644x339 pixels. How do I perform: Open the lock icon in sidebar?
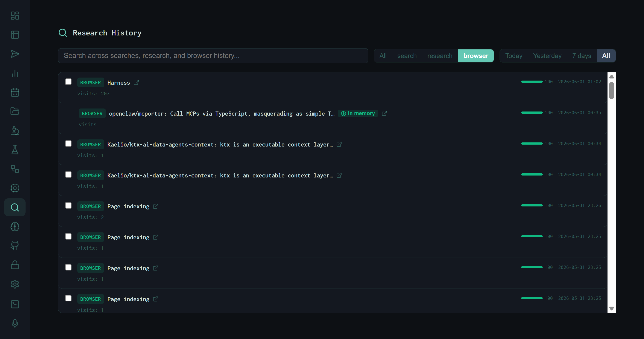pyautogui.click(x=15, y=265)
